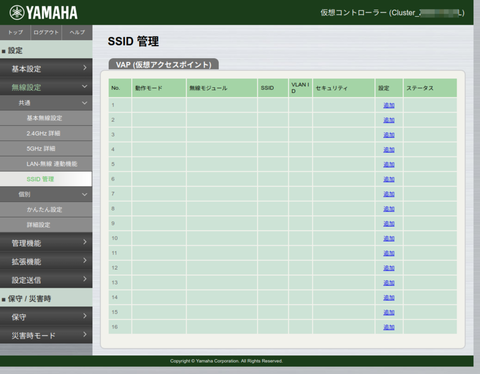Click 追加 link for VAP No. 16
The image size is (480, 374).
pos(389,327)
